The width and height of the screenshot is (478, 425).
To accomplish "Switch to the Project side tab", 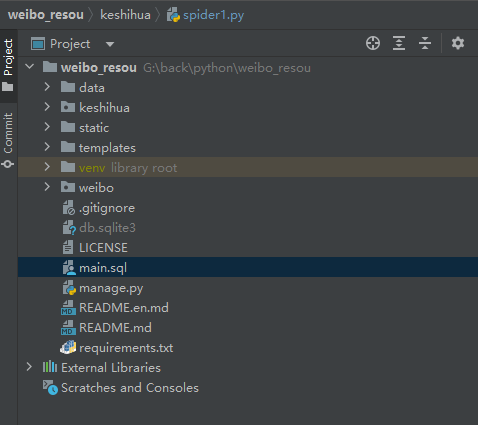I will pos(8,66).
